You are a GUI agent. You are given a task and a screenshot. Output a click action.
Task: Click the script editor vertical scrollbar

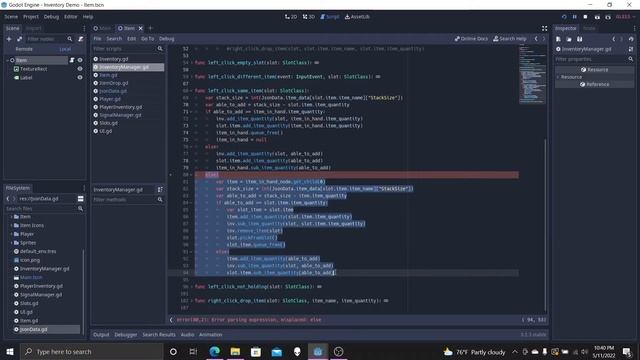tap(545, 224)
